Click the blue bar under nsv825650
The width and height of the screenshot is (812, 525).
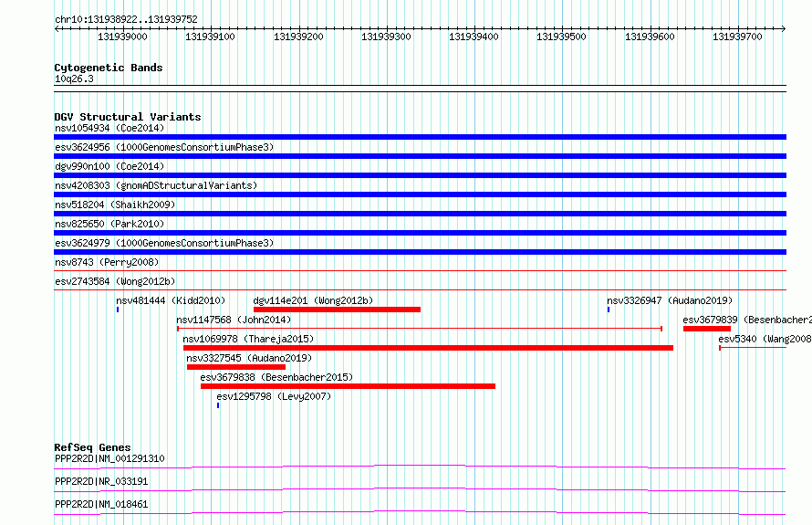(420, 233)
